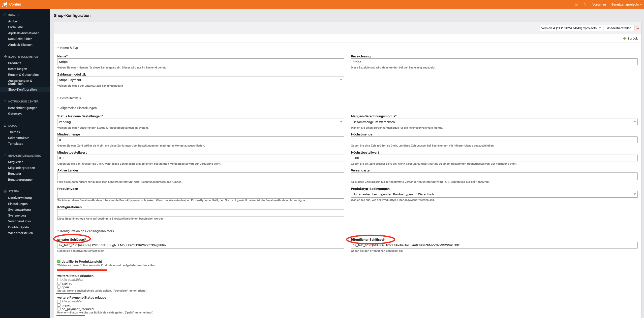Click into the privater Schlüssel input field
644x318 pixels.
(x=200, y=245)
